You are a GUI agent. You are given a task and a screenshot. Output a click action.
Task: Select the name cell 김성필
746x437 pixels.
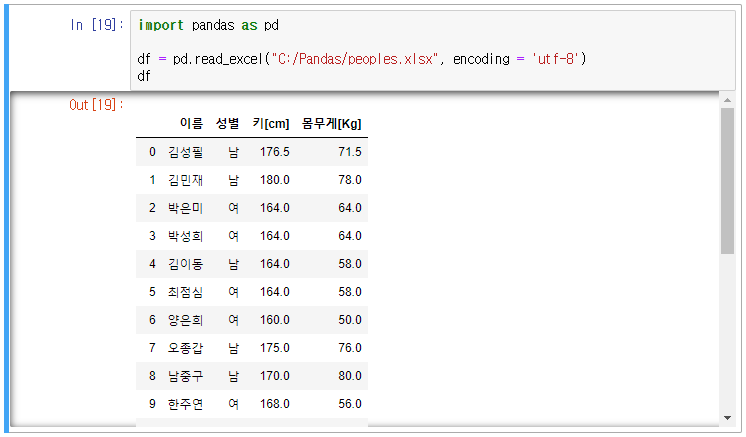point(186,152)
